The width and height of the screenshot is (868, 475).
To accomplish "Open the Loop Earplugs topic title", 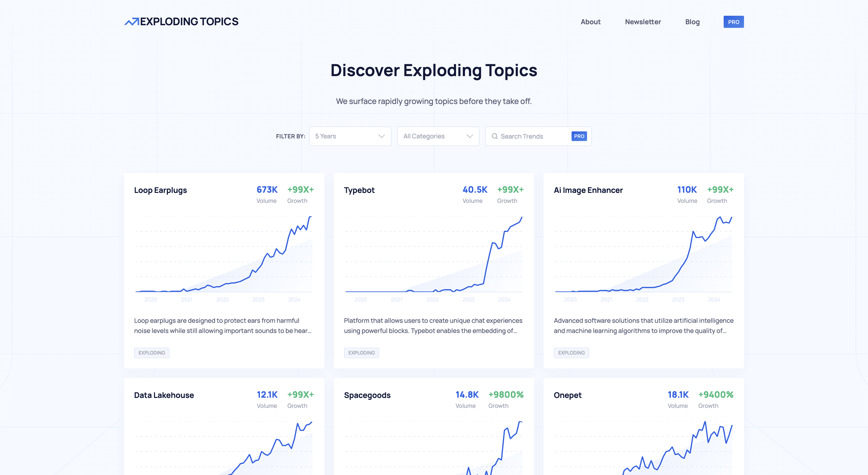I will point(160,190).
